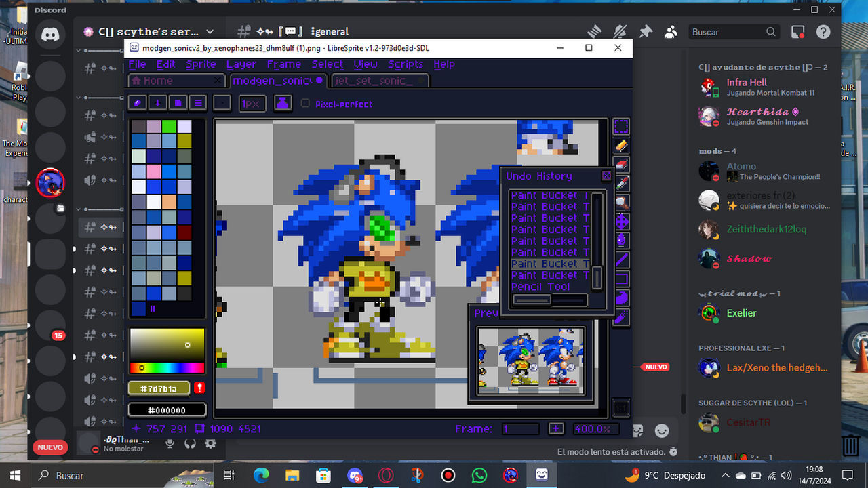
Task: Enable the Pixel-perfect checkbox
Action: [x=305, y=104]
